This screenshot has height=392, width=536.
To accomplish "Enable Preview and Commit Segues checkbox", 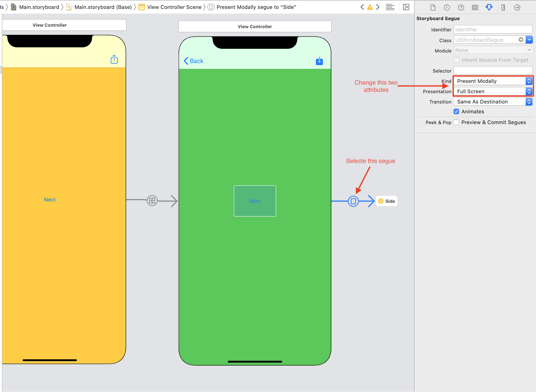I will pyautogui.click(x=456, y=122).
